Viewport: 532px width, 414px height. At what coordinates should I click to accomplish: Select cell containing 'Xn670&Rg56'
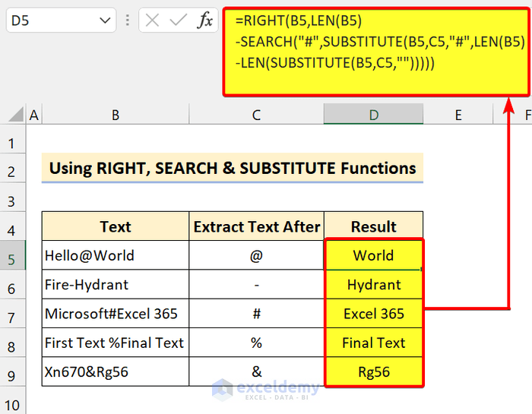coord(116,371)
